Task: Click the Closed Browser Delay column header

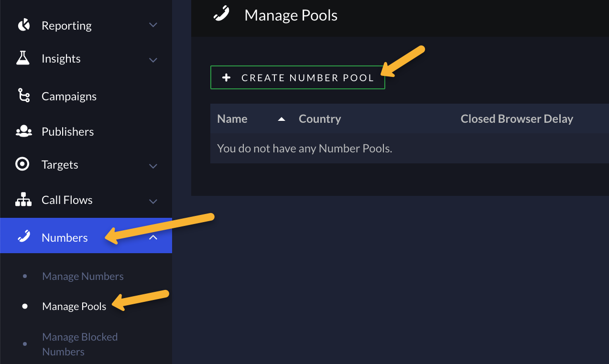Action: [516, 119]
